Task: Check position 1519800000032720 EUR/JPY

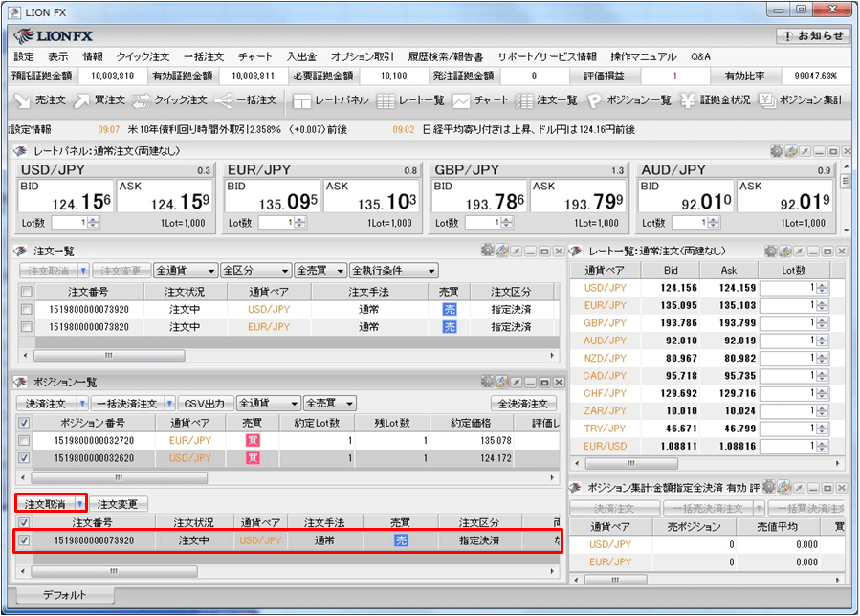Action: 24,440
